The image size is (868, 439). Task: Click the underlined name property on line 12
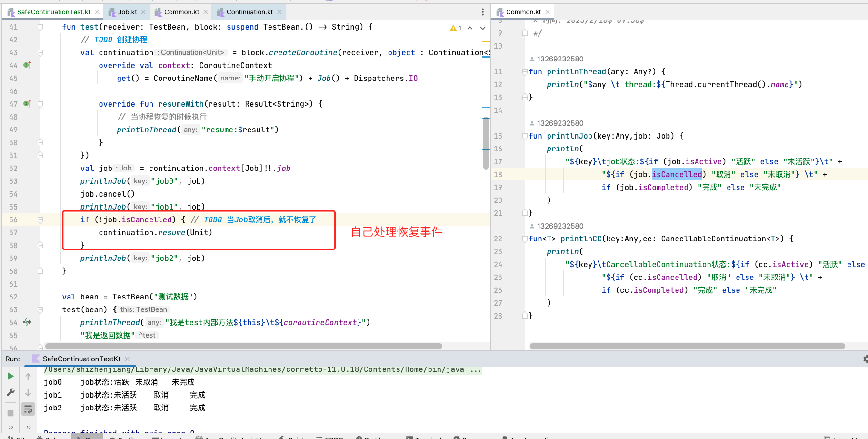pos(779,84)
